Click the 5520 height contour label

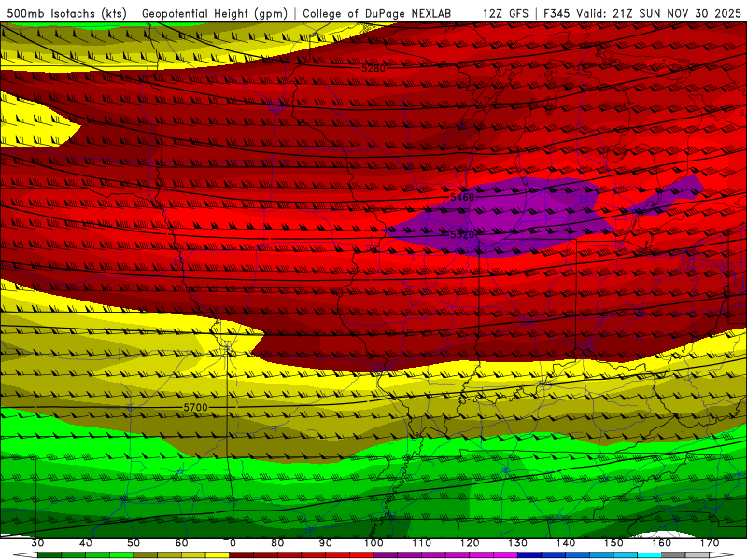point(462,235)
